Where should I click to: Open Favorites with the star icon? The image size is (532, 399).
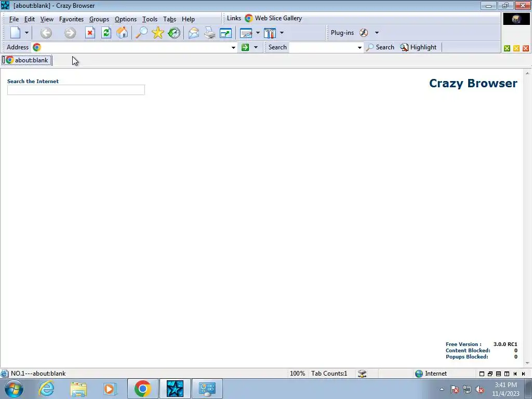click(158, 33)
